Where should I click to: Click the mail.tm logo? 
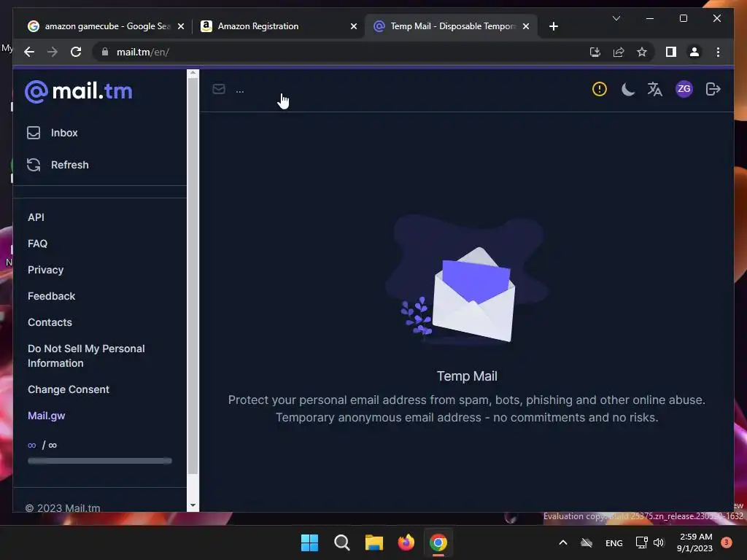79,91
